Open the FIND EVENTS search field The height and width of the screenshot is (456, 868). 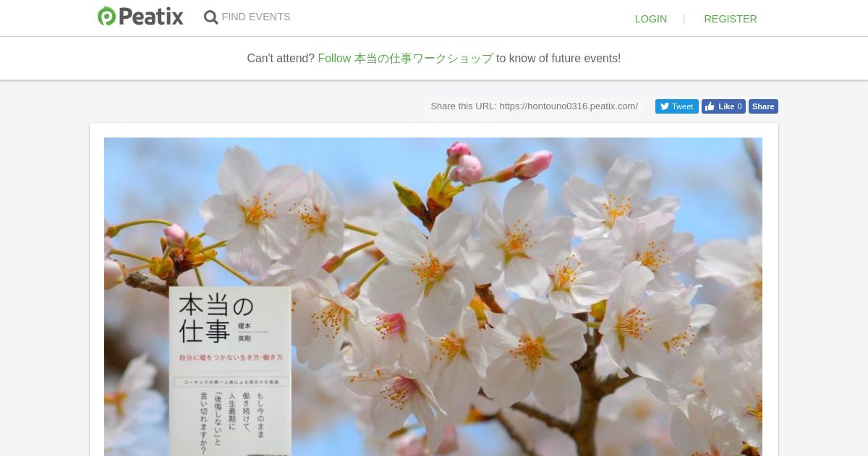pos(256,17)
